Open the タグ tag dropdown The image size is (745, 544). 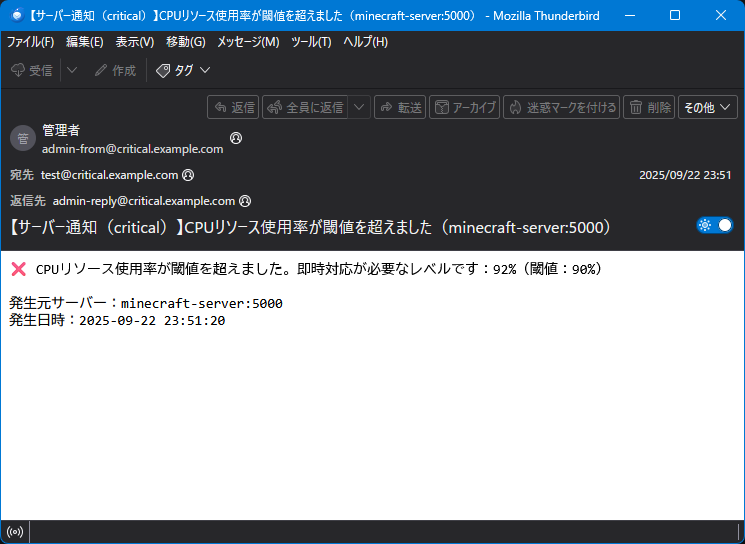pos(183,71)
